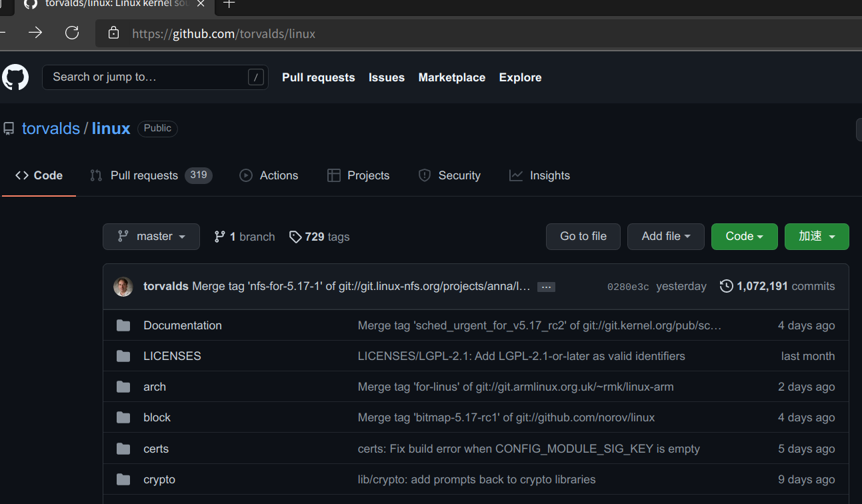Expand commit message ellipsis button

pyautogui.click(x=546, y=287)
